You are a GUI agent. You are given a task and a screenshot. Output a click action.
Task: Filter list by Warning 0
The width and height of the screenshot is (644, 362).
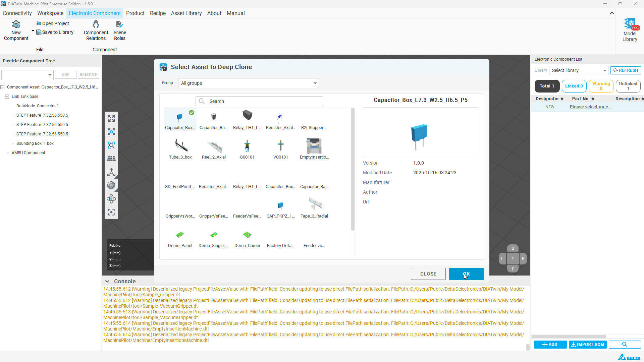[601, 86]
